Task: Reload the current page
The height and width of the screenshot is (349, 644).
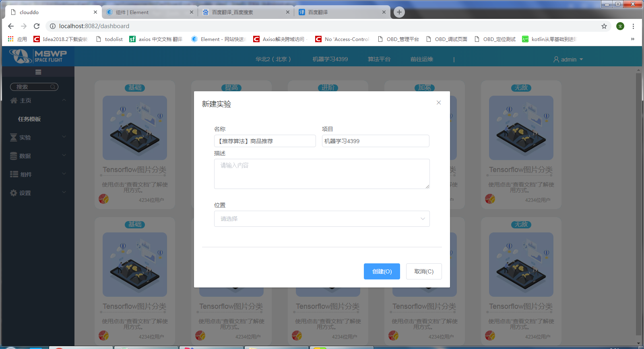Action: tap(37, 26)
